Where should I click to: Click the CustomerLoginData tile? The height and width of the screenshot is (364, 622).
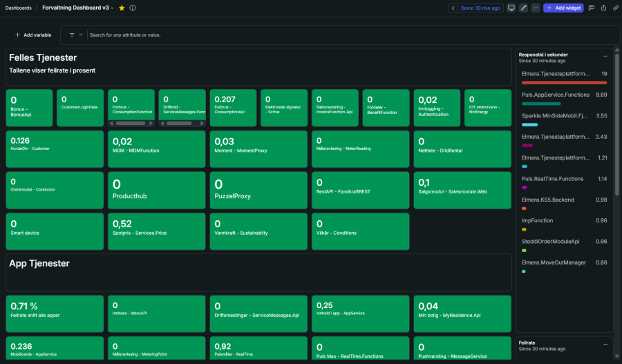coord(80,108)
